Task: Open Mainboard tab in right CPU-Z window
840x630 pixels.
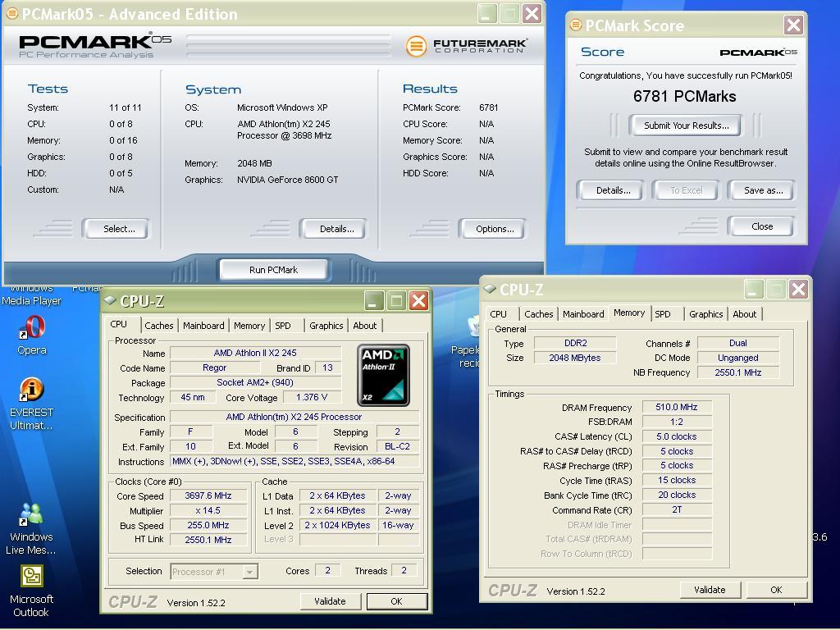Action: click(x=583, y=314)
